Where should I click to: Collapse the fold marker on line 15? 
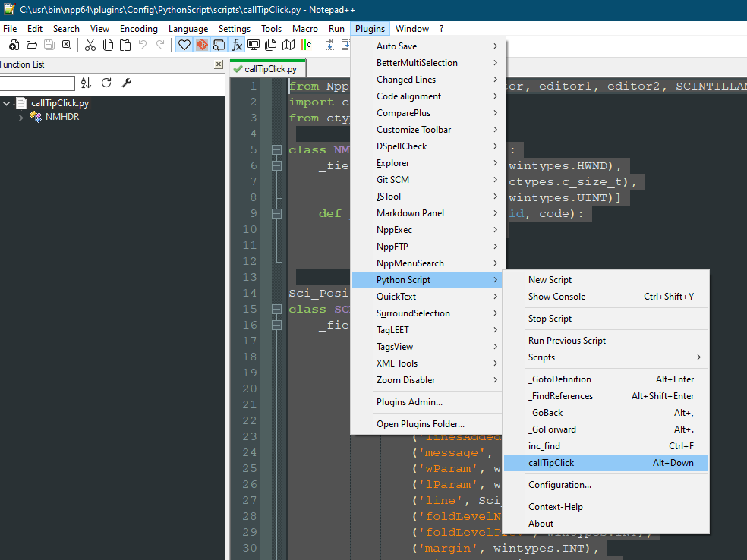click(x=276, y=309)
